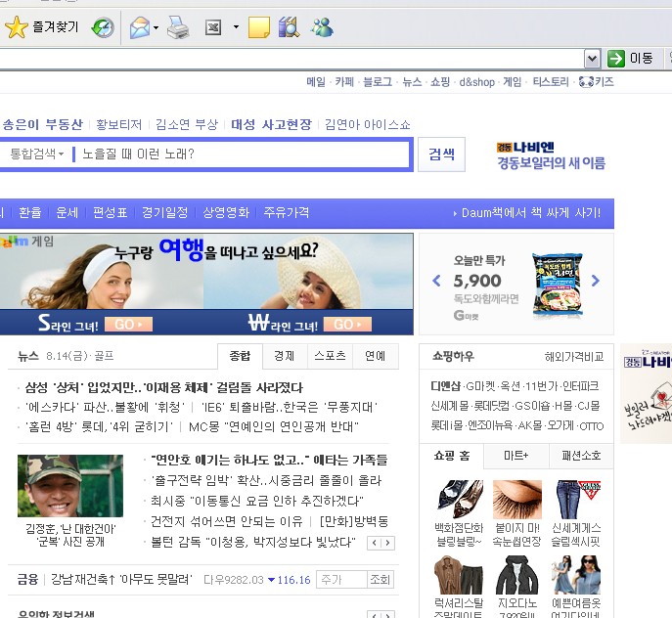Viewport: 672px width, 618px height.
Task: Click the Print toolbar icon
Action: (x=178, y=27)
